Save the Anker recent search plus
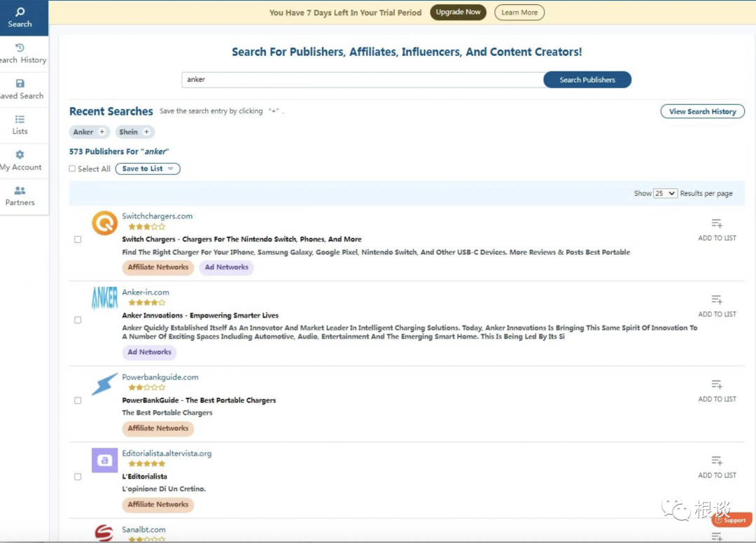The image size is (756, 543). click(x=101, y=132)
